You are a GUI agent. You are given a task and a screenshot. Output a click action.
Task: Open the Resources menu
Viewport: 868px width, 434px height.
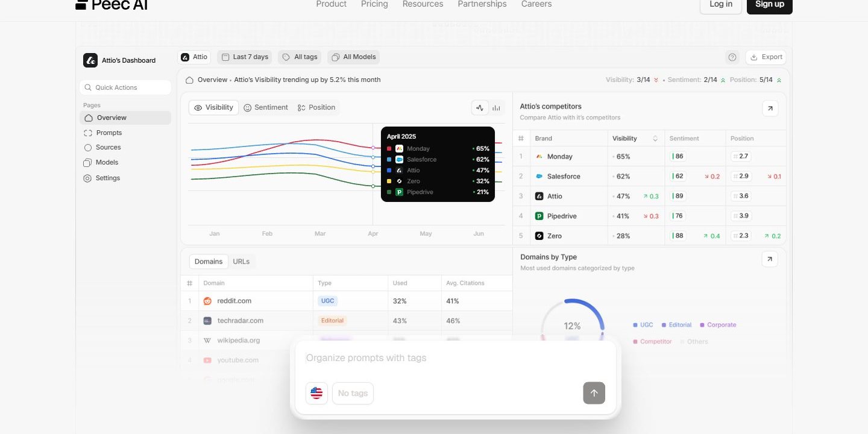[423, 4]
